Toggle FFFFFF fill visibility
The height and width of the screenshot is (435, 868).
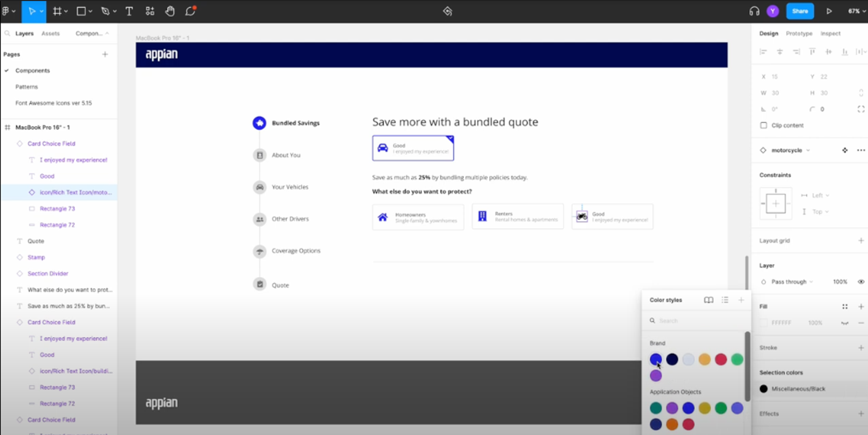tap(845, 323)
